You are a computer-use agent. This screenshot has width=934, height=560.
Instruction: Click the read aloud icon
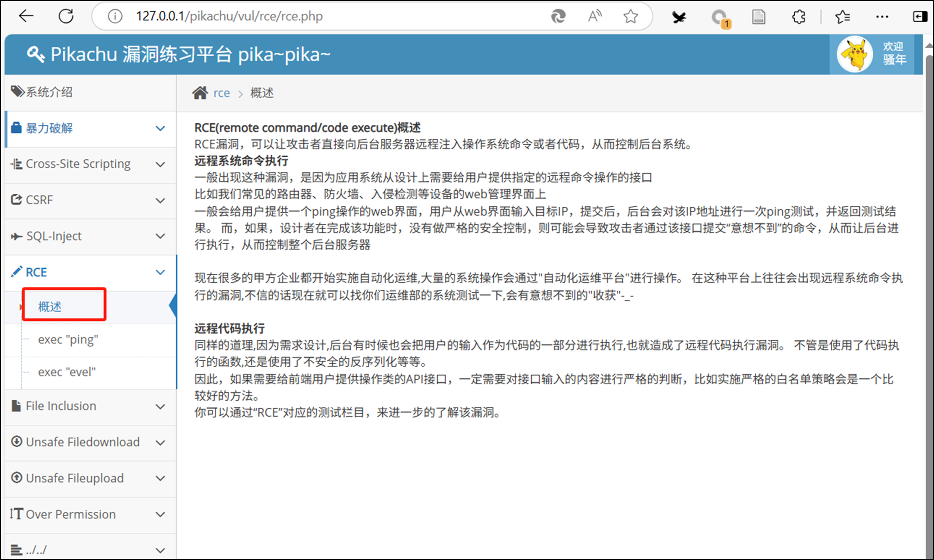[x=594, y=17]
